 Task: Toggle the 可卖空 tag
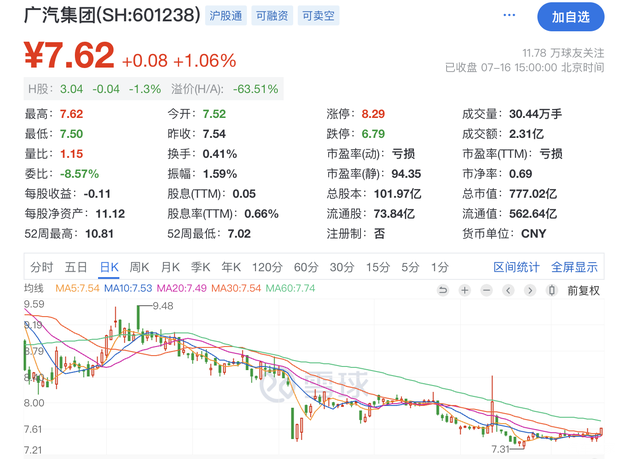tap(319, 17)
